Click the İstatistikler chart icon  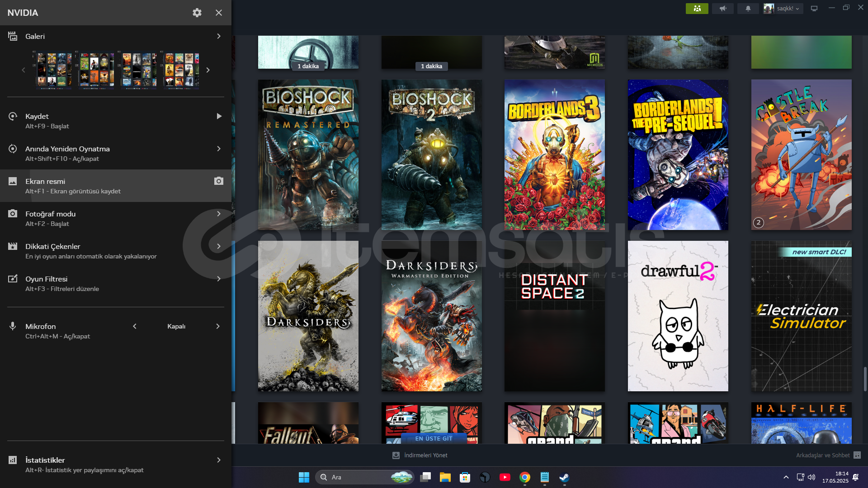(13, 460)
